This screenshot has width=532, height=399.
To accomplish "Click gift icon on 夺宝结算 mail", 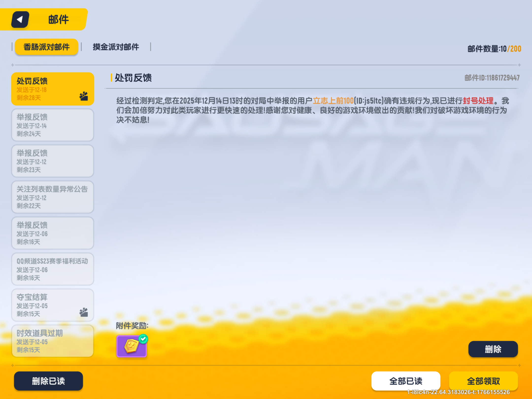I will (x=84, y=312).
